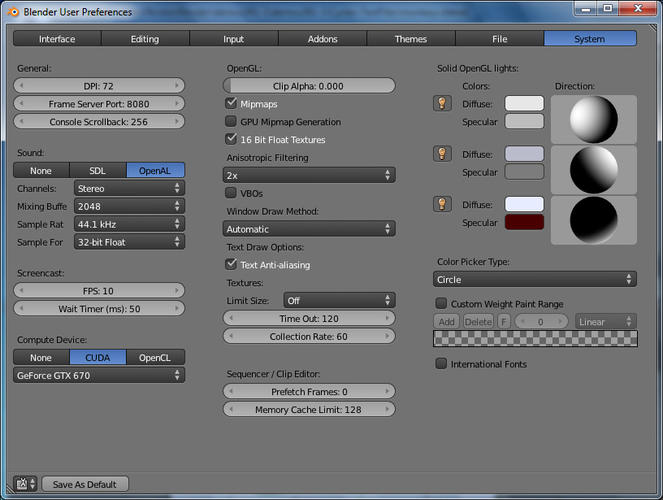The height and width of the screenshot is (500, 663).
Task: Click second light direction sphere
Action: (594, 169)
